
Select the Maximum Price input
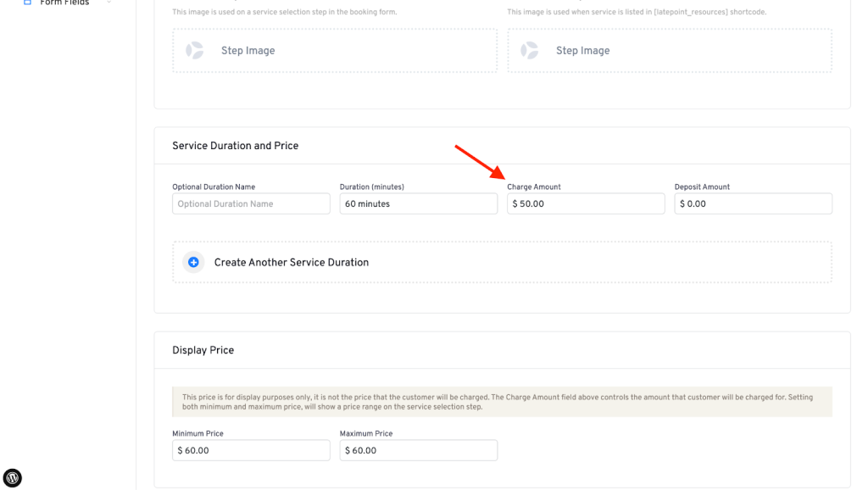point(418,451)
